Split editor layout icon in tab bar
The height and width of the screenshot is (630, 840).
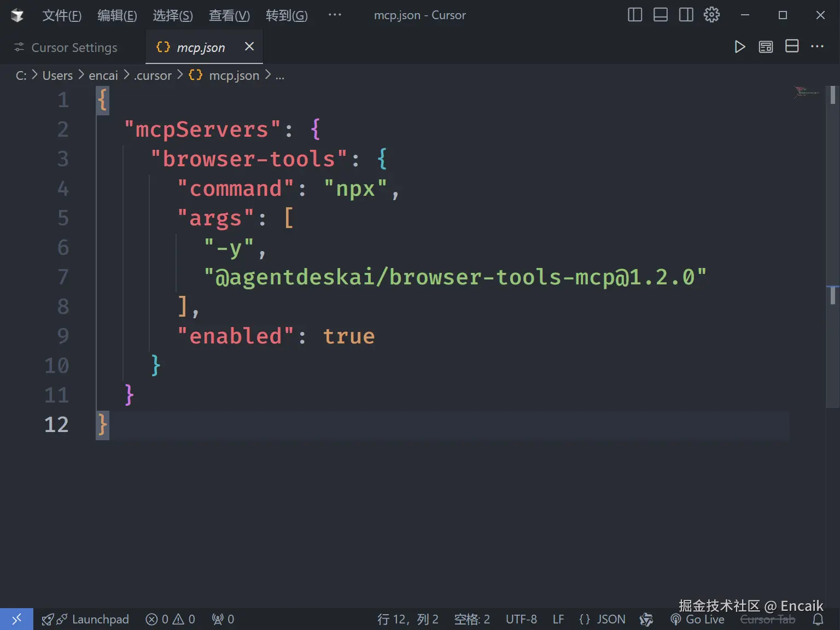click(792, 46)
